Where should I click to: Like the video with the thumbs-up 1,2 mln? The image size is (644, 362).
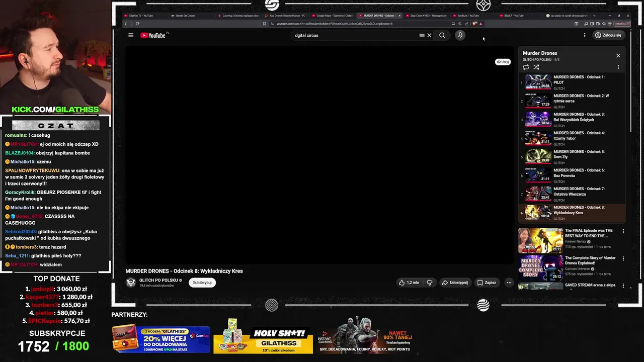click(409, 283)
